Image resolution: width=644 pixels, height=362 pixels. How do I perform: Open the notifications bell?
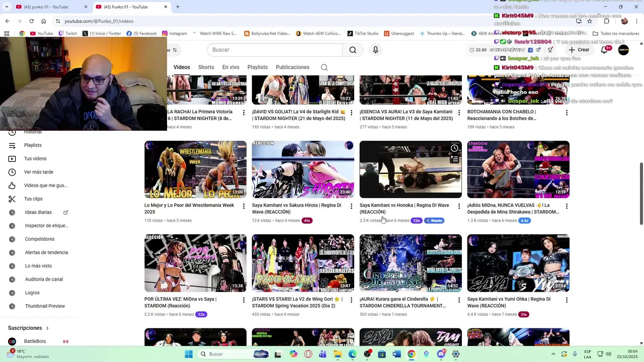click(x=605, y=50)
